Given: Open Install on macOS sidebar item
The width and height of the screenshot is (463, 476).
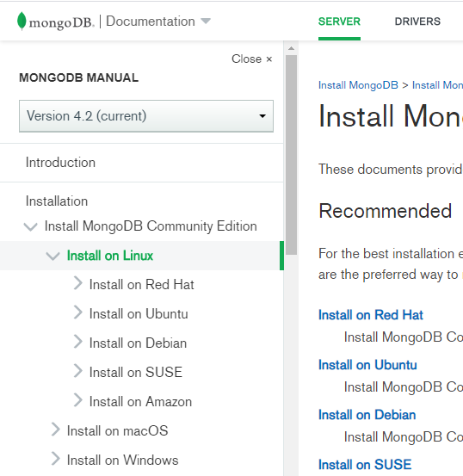Looking at the screenshot, I should point(118,431).
